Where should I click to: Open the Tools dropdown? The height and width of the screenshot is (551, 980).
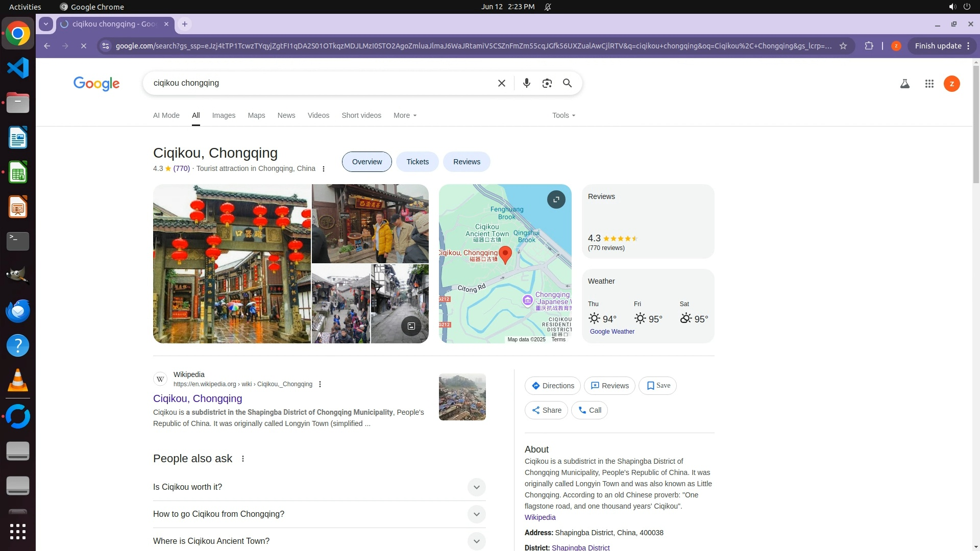pyautogui.click(x=563, y=115)
